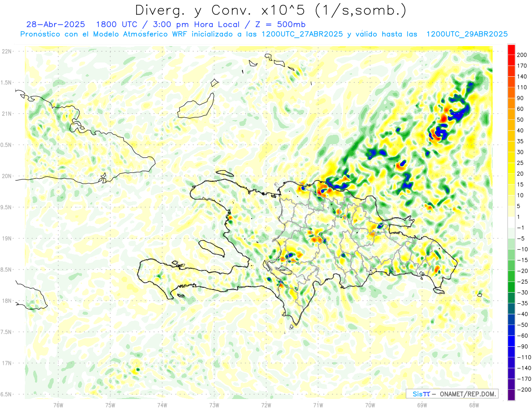
Task: Click the 9.5N latitude label
Action: coord(7,207)
